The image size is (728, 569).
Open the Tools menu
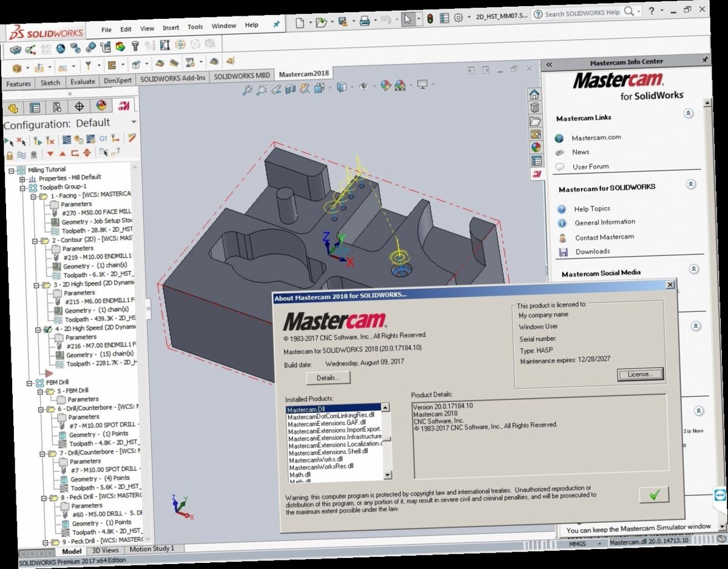[195, 27]
